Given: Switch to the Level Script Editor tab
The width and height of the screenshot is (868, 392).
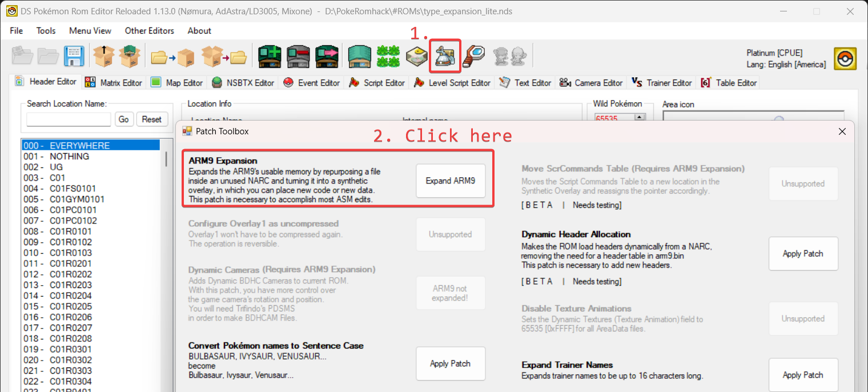Looking at the screenshot, I should pos(452,83).
